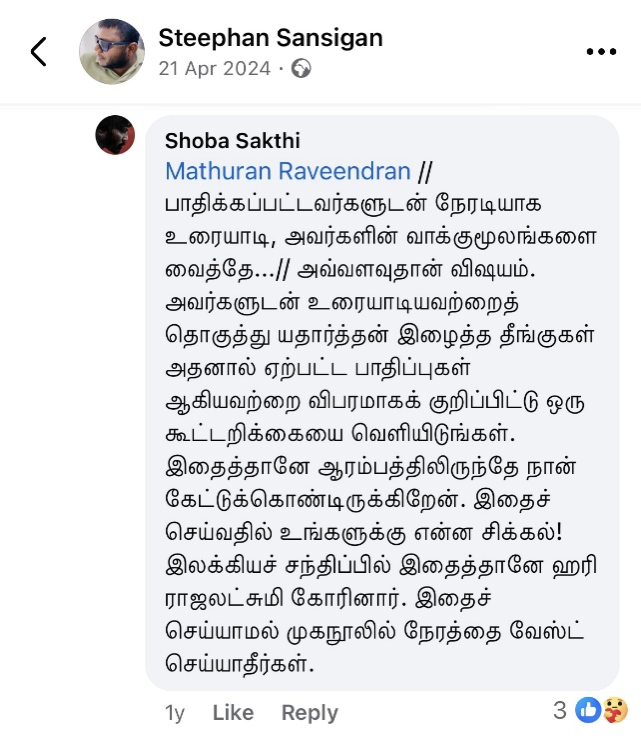Tap the 1y comment timestamp

174,713
